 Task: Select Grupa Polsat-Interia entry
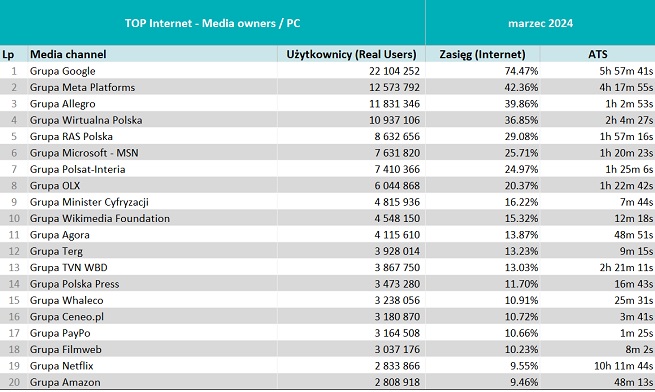pos(77,169)
